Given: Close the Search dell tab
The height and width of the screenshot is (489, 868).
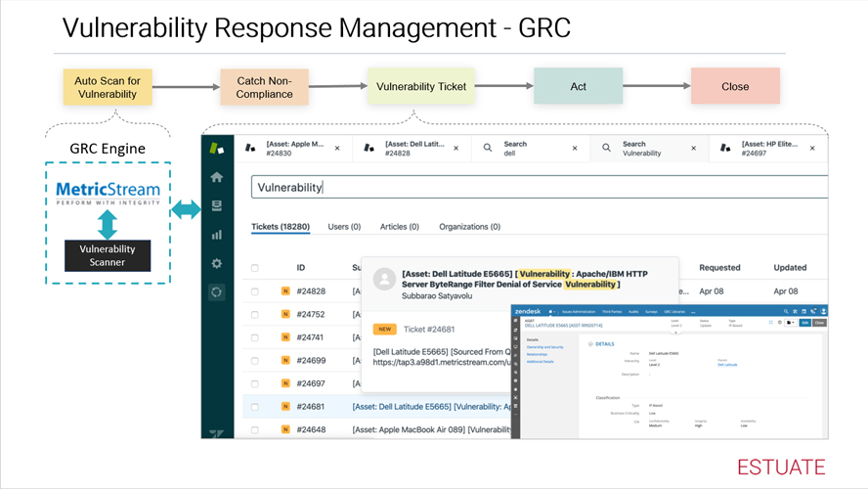Looking at the screenshot, I should click(575, 149).
